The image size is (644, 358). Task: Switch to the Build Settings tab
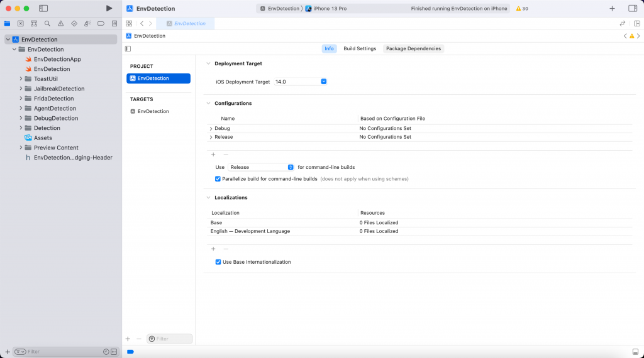click(x=360, y=48)
